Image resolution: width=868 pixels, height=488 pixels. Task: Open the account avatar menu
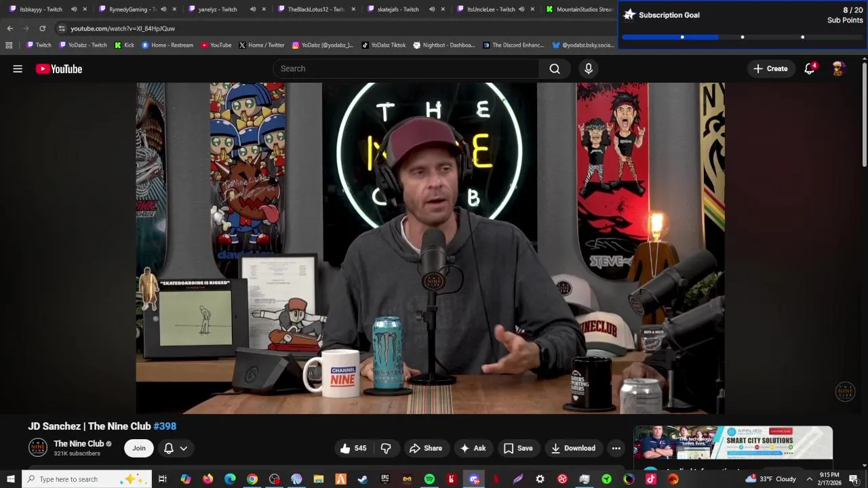coord(838,68)
